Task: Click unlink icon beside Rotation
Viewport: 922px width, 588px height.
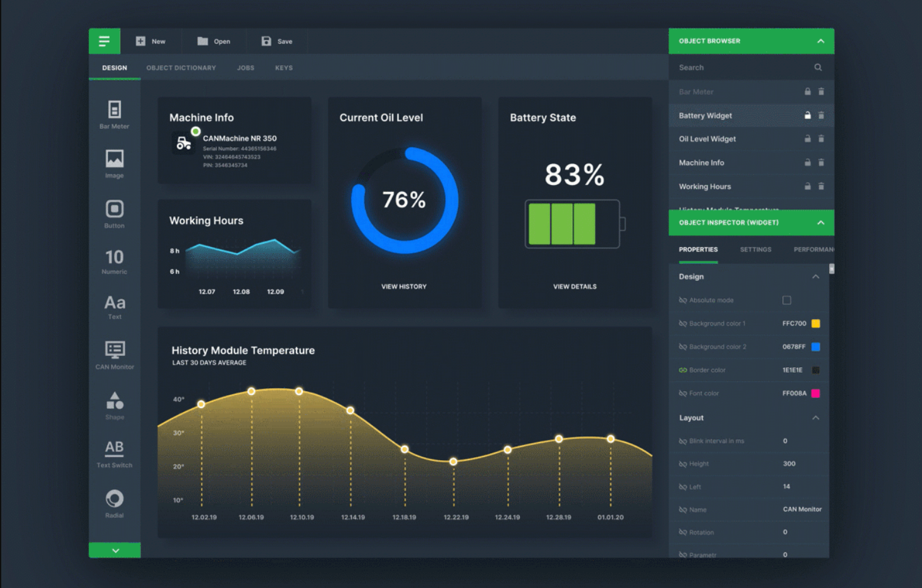Action: click(682, 532)
